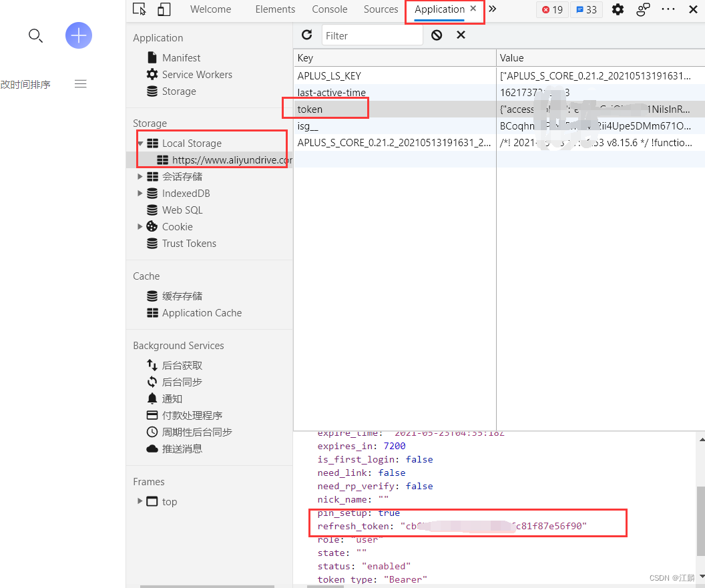The height and width of the screenshot is (588, 705).
Task: Open the Manifest panel
Action: click(181, 57)
